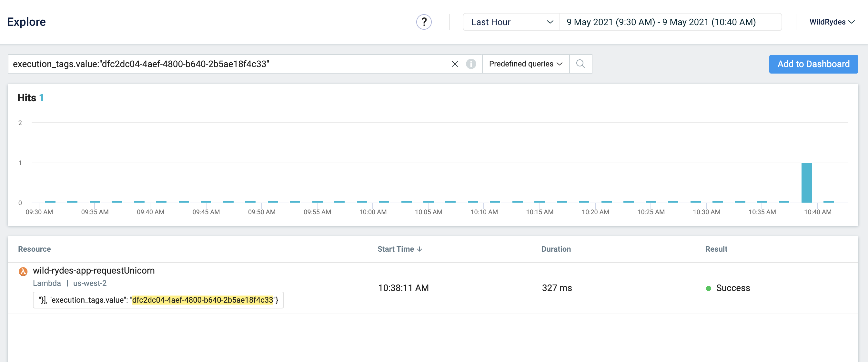This screenshot has height=362, width=868.
Task: Click the Add to Dashboard button
Action: pyautogui.click(x=813, y=64)
